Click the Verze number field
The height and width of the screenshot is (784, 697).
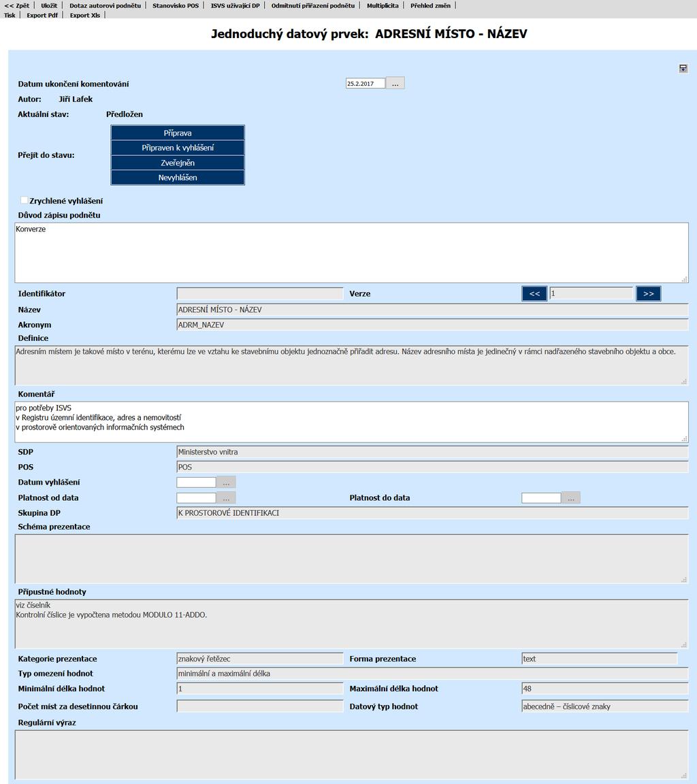[591, 293]
